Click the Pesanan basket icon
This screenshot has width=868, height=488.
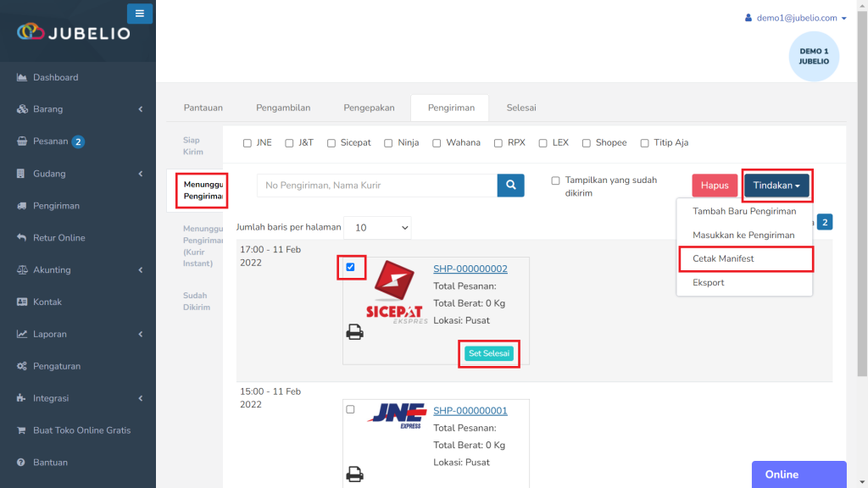coord(21,141)
